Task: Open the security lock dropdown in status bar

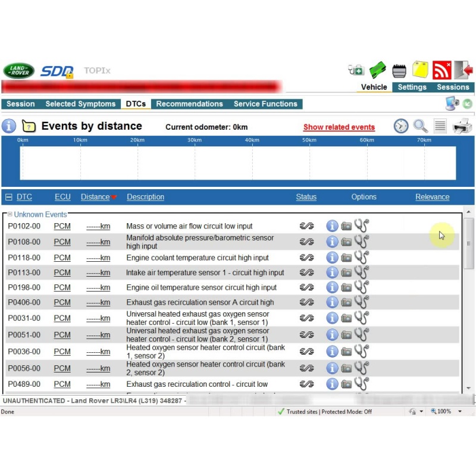Action: coord(421,411)
